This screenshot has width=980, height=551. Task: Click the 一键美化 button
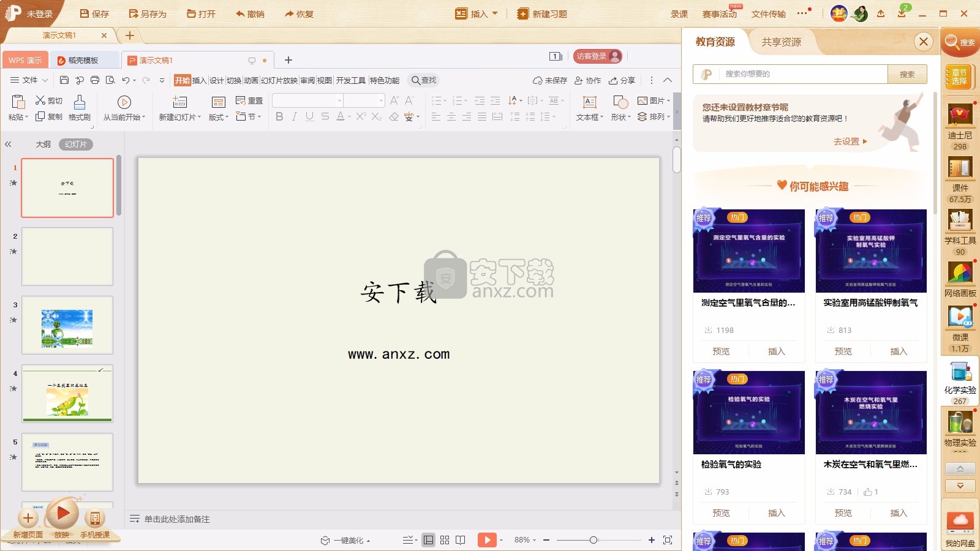point(346,540)
